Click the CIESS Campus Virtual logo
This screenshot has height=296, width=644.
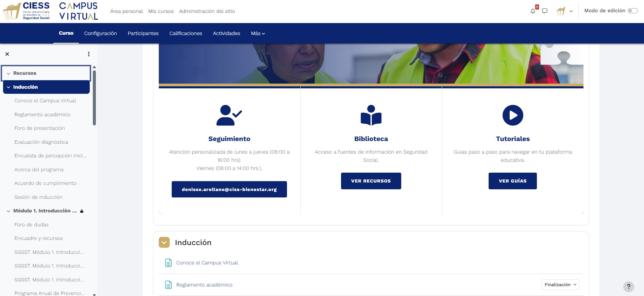[50, 11]
